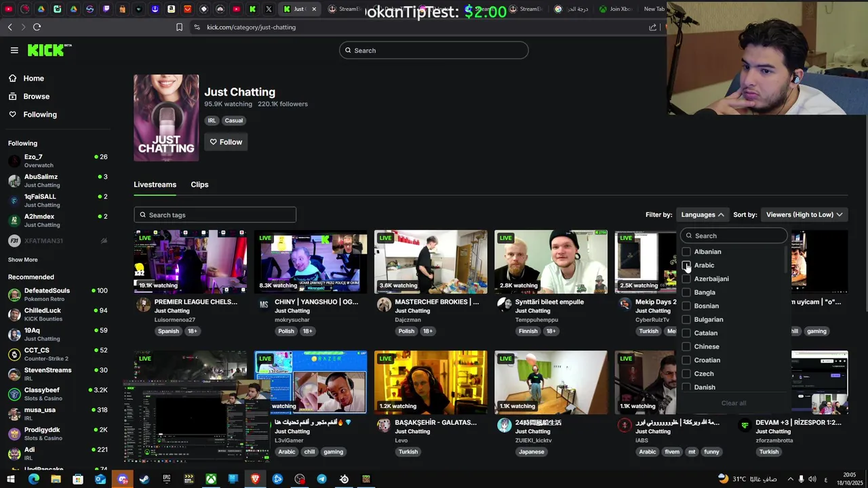This screenshot has height=488, width=868.
Task: Open Xbox app from taskbar
Action: 212,479
